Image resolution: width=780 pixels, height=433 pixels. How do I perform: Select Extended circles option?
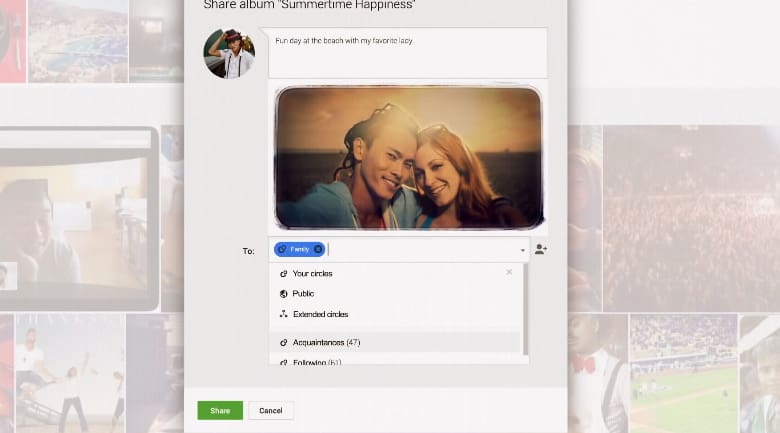click(320, 314)
